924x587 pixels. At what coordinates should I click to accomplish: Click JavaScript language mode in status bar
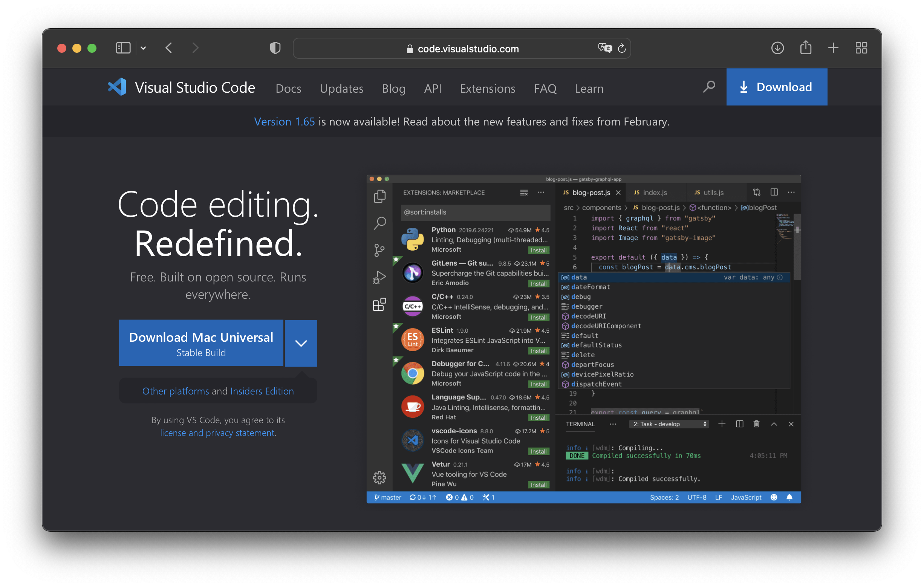pyautogui.click(x=746, y=497)
